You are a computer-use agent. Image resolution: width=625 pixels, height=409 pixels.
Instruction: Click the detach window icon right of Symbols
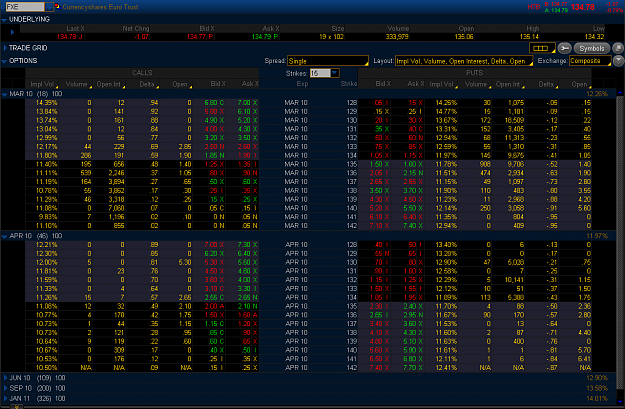click(x=618, y=48)
